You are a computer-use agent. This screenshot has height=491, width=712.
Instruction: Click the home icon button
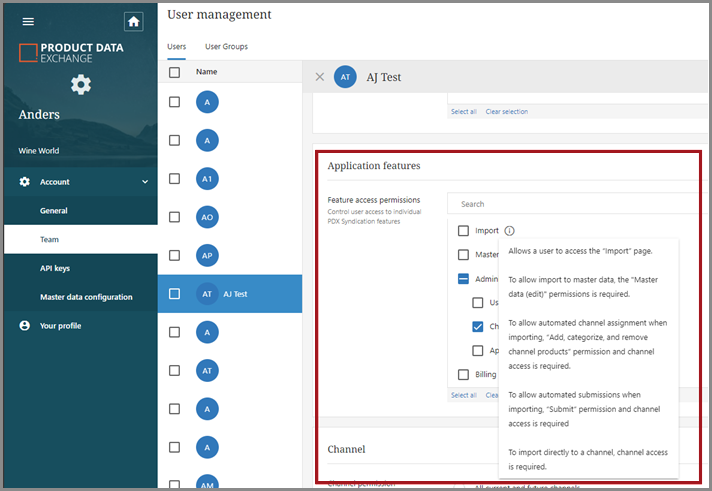133,21
